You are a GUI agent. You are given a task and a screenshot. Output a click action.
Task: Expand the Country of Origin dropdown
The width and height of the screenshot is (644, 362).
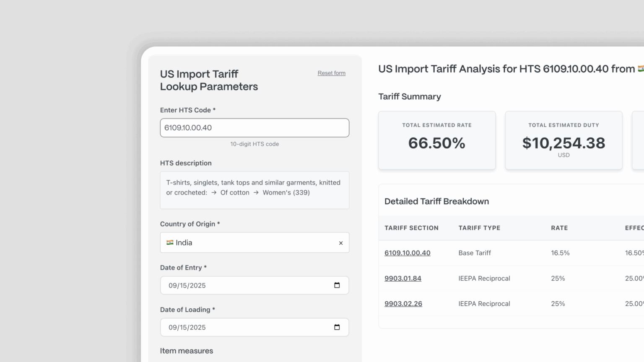(252, 243)
